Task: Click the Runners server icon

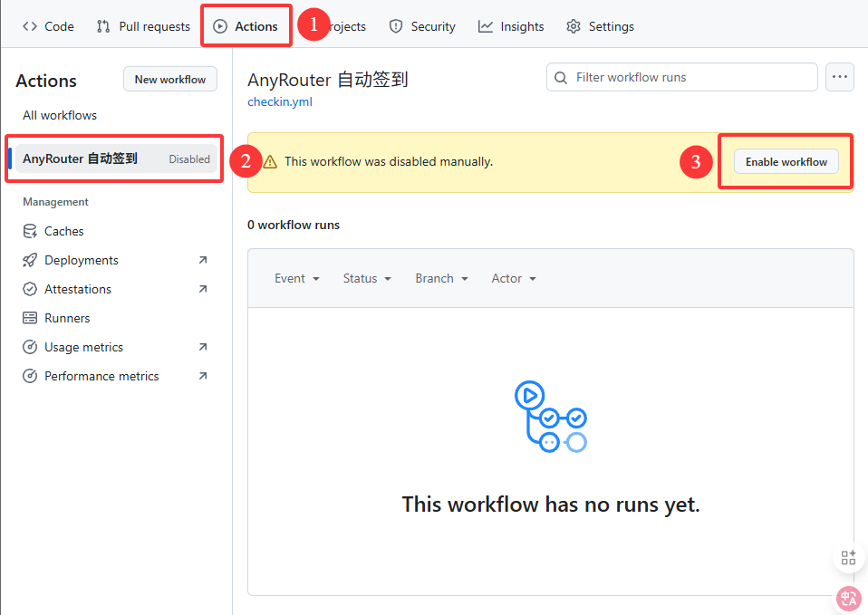Action: point(30,318)
